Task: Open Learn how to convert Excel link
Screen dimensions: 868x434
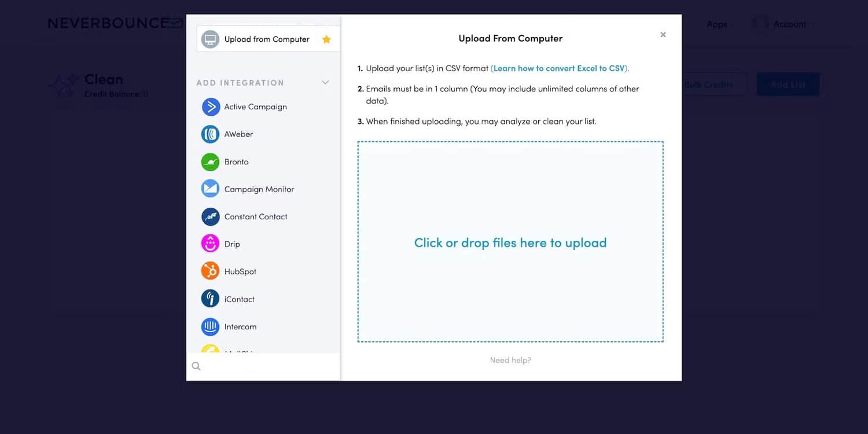Action: 559,68
